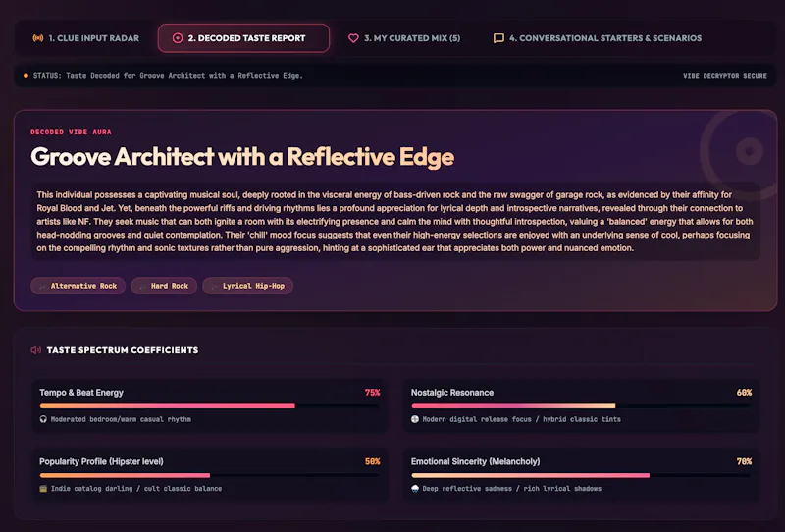Select the Alternative Rock genre tag
This screenshot has height=532, width=785.
(78, 286)
